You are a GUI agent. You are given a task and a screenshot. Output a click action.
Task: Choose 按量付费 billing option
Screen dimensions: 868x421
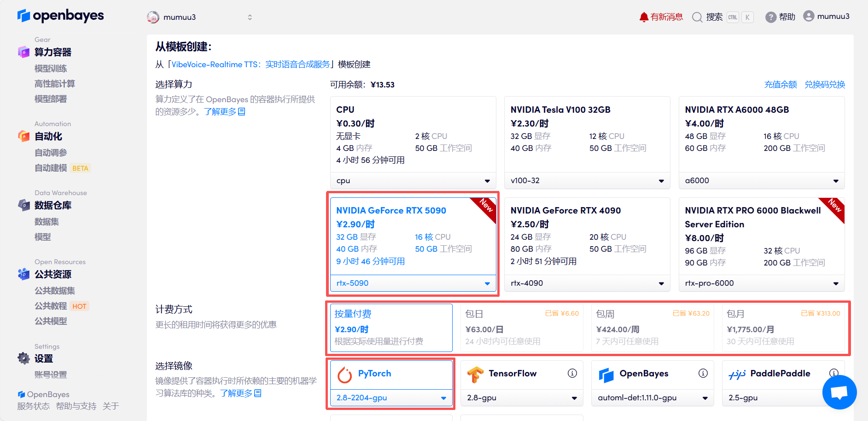pyautogui.click(x=391, y=328)
